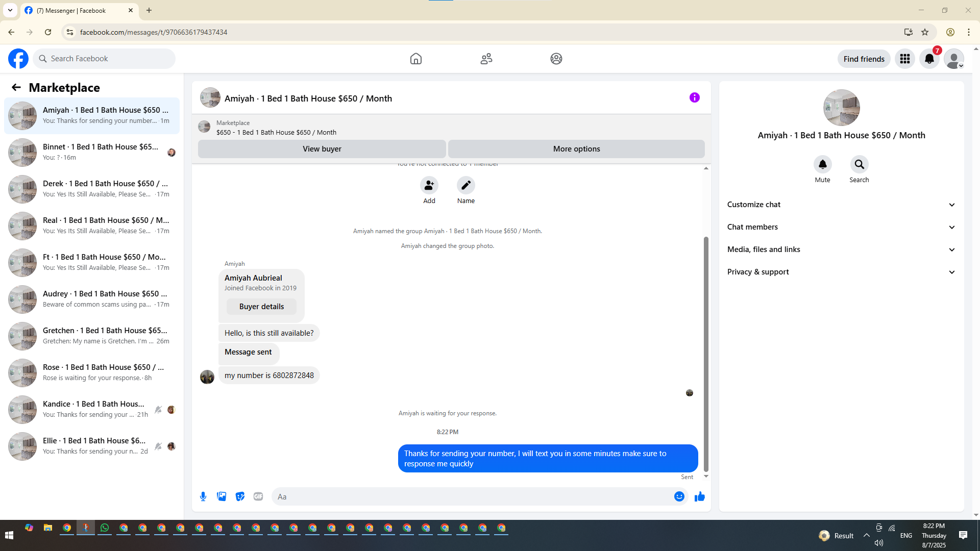Image resolution: width=980 pixels, height=551 pixels.
Task: Record a voice clip with microphone icon
Action: tap(203, 496)
